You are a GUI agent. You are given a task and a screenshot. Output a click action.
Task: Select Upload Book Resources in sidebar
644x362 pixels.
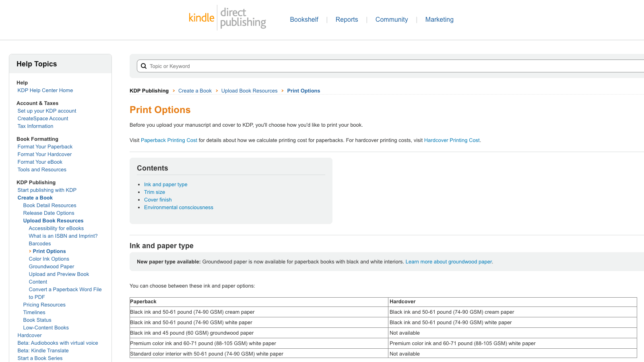pos(53,221)
